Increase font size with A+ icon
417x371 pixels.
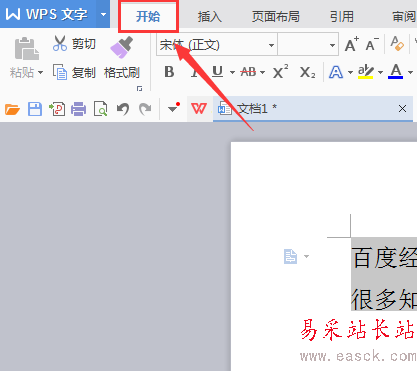click(352, 44)
